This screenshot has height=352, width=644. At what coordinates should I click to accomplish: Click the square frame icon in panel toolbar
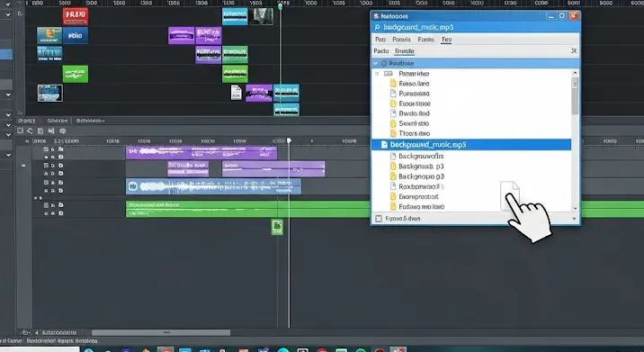click(x=20, y=131)
